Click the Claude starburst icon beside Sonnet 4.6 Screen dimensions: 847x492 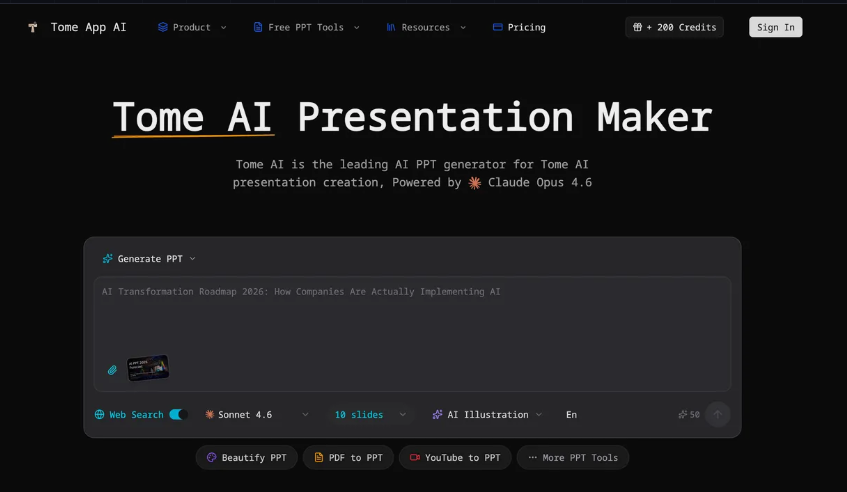coord(210,414)
